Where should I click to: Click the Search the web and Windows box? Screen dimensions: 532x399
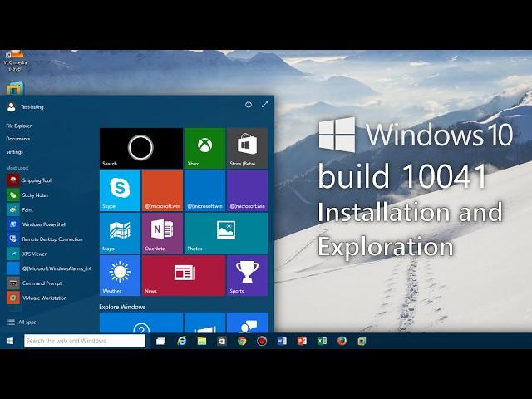85,341
